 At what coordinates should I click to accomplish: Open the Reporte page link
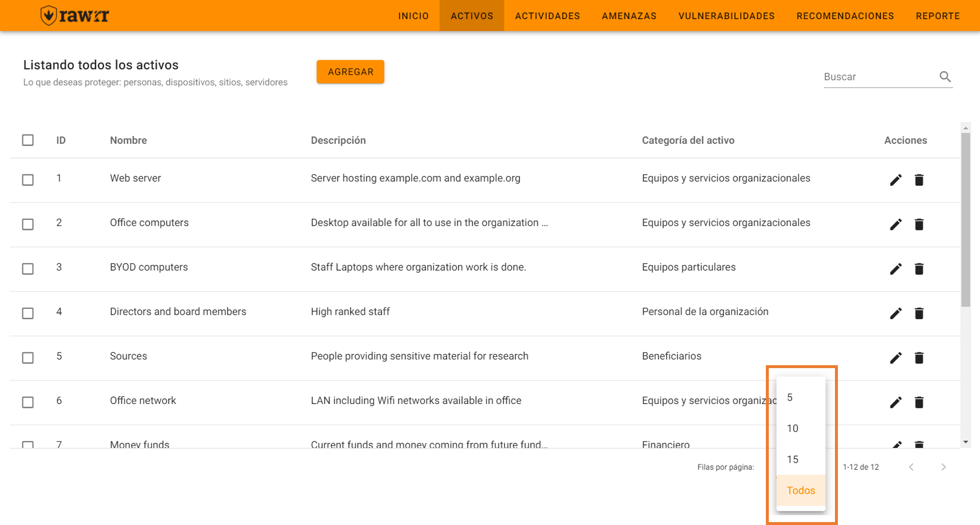(x=937, y=16)
